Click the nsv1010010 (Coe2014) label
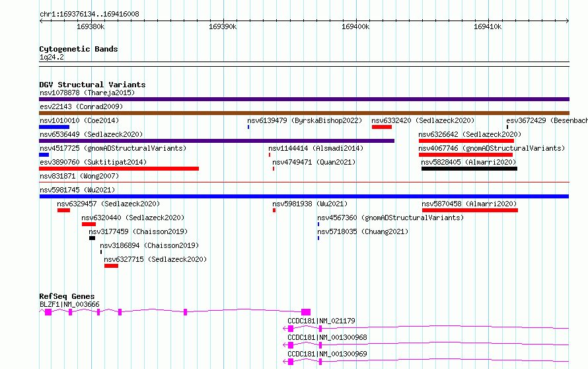588x369 pixels. (79, 120)
